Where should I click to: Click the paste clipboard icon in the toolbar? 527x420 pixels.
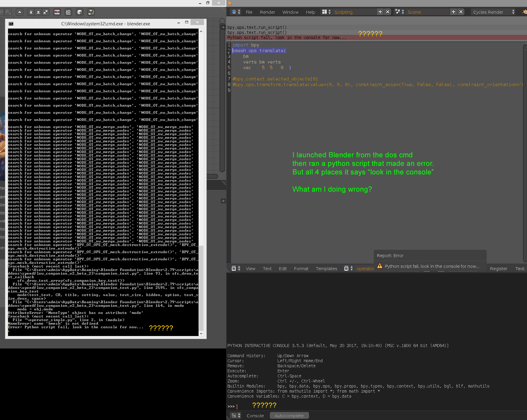coord(8,12)
